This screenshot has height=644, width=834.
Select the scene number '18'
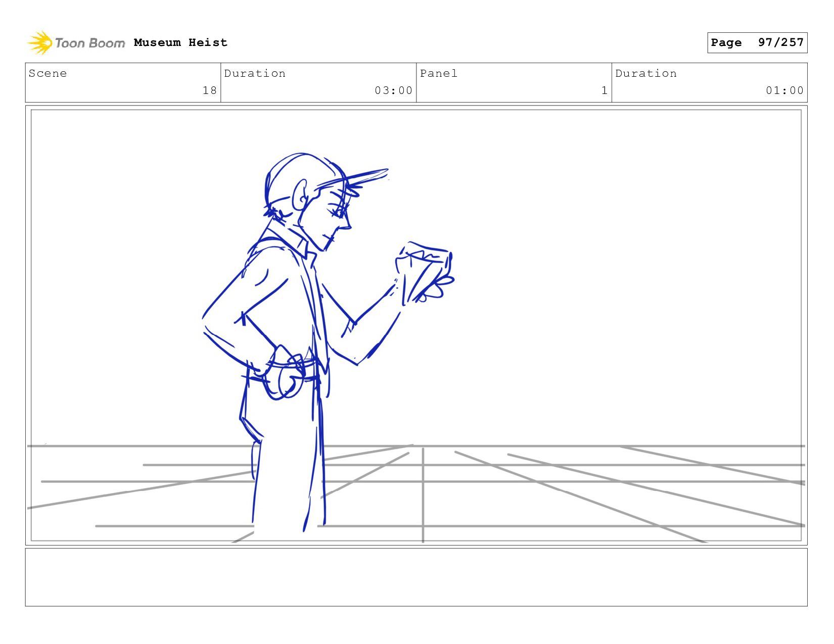pos(210,90)
